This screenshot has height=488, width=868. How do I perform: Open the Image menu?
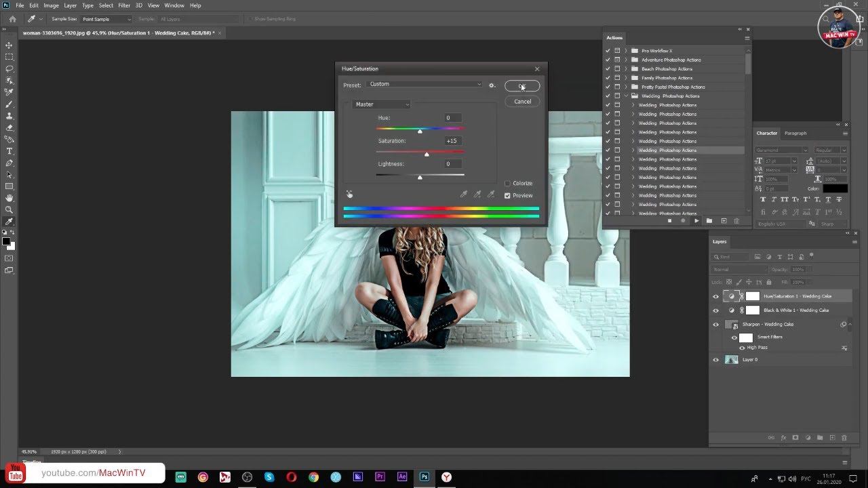(x=51, y=5)
